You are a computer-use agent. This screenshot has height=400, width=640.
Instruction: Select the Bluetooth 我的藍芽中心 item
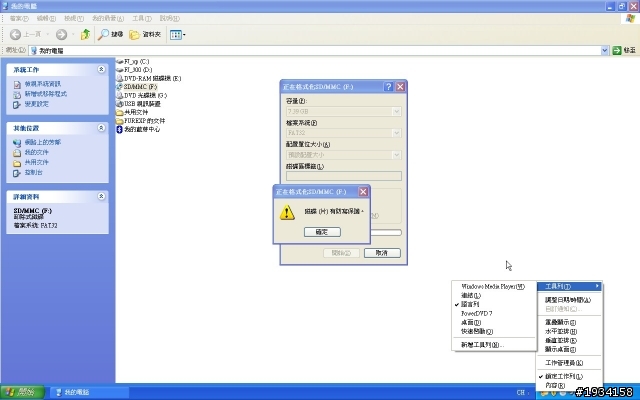tap(138, 129)
